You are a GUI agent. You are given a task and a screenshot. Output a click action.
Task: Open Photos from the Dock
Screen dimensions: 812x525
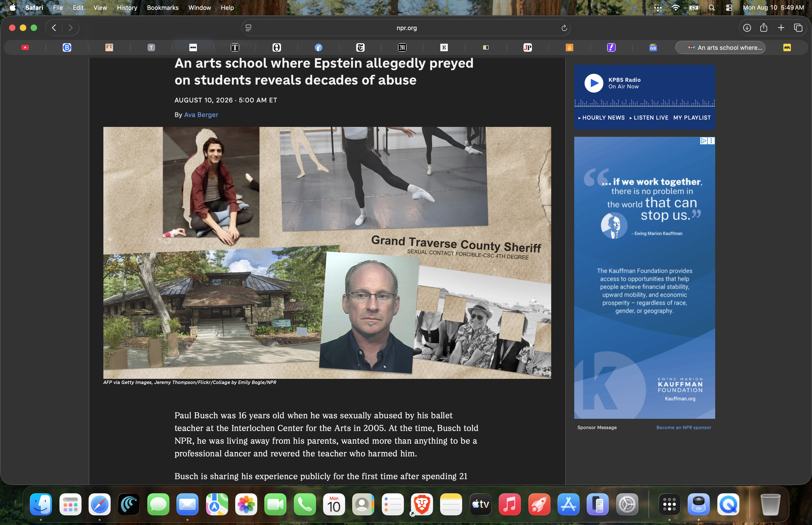tap(246, 504)
